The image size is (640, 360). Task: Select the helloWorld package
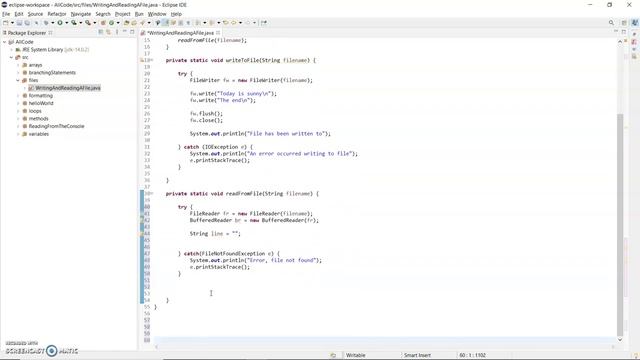[x=41, y=103]
